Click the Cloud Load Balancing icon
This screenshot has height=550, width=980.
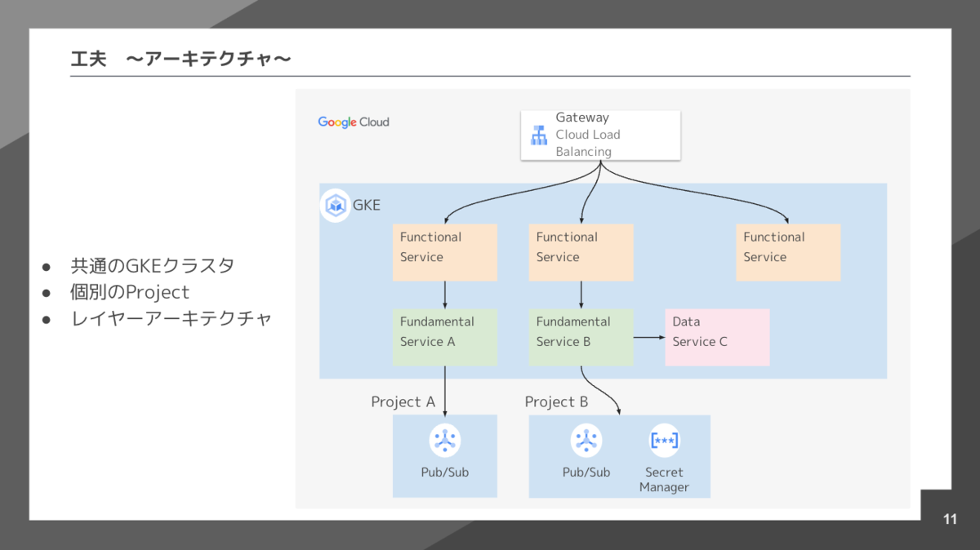[x=539, y=135]
